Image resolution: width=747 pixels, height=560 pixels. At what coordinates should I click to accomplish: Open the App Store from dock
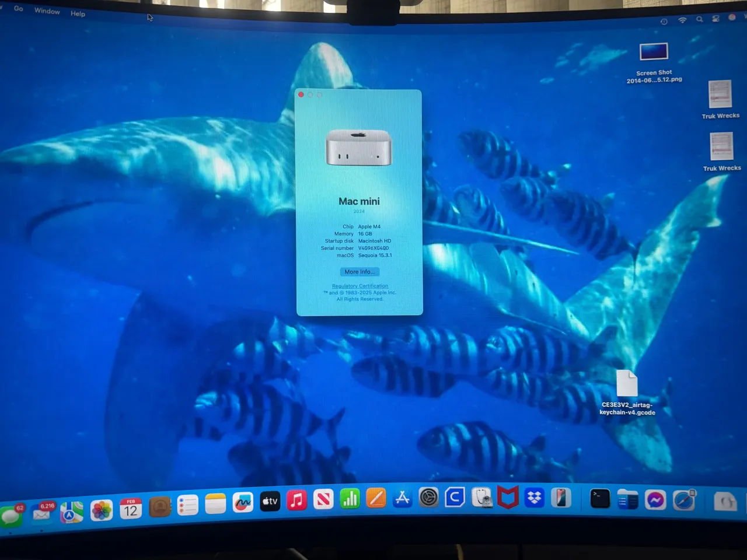[x=402, y=498]
